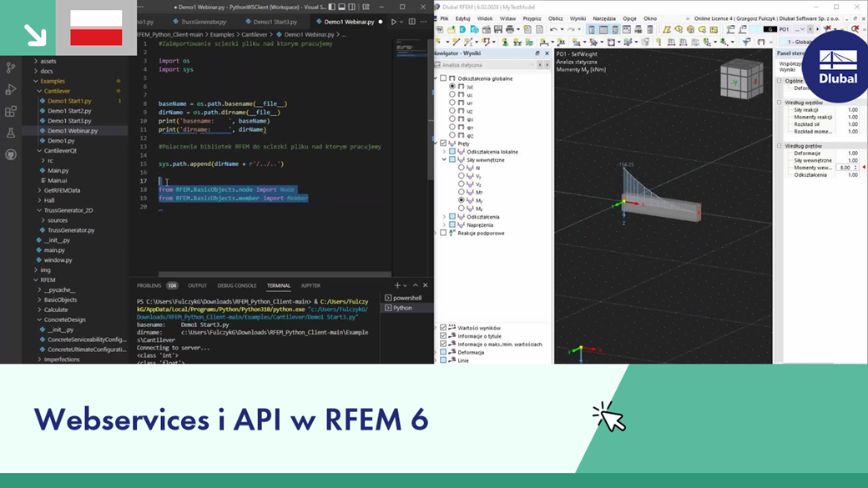This screenshot has width=868, height=488.
Task: Close the Navigator - Wyniki panel
Action: (x=547, y=53)
